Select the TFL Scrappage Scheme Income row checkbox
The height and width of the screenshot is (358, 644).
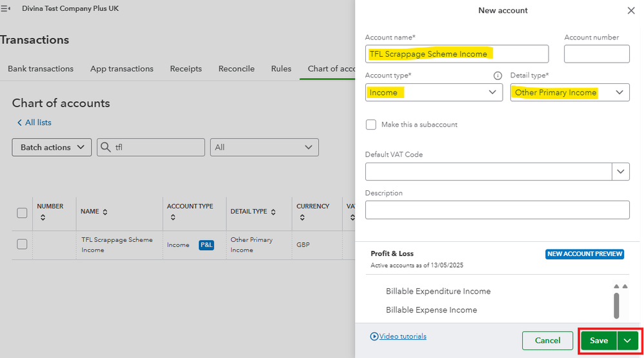[x=22, y=244]
